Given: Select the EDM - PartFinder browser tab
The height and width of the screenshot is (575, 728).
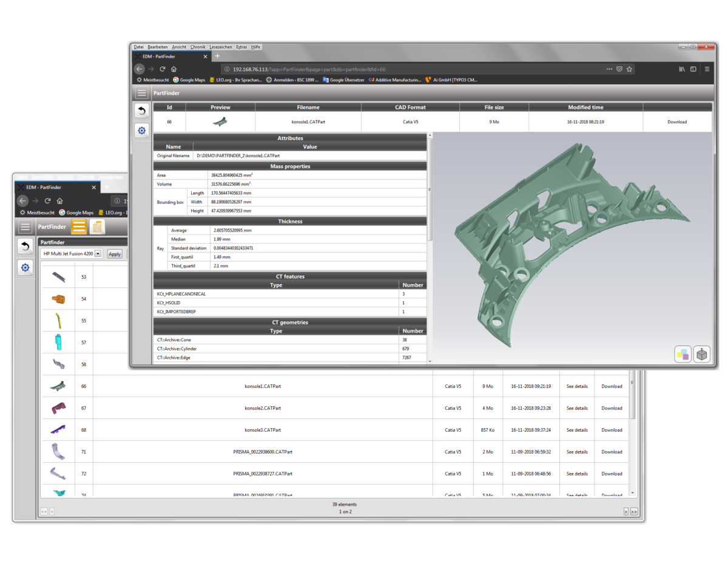Looking at the screenshot, I should tap(170, 56).
